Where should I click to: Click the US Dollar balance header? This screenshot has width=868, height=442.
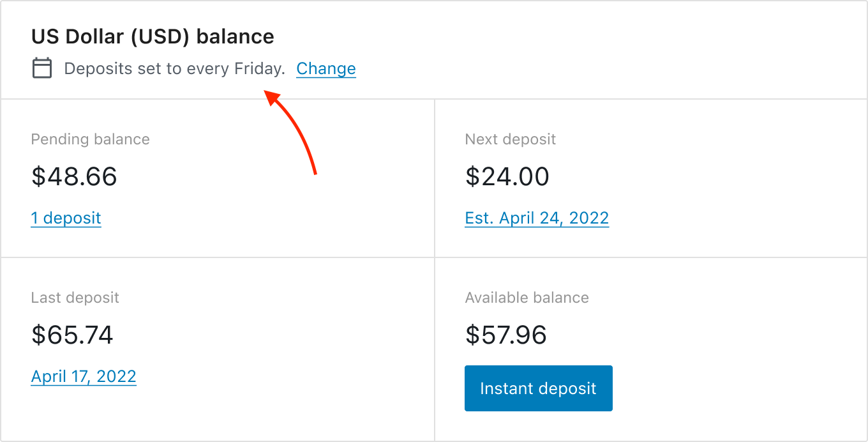tap(152, 36)
